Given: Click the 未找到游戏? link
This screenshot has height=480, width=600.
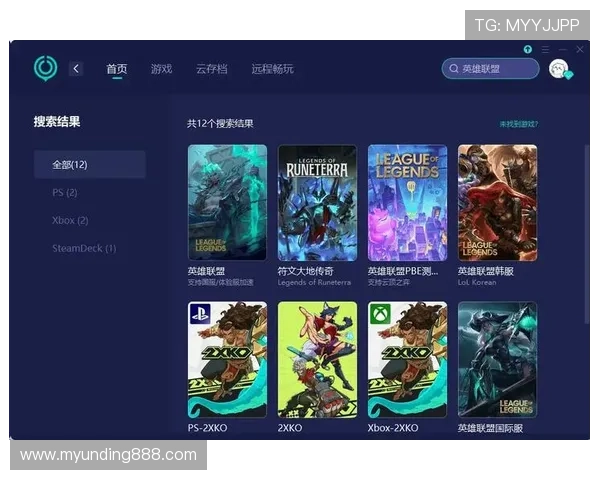Looking at the screenshot, I should (x=518, y=124).
